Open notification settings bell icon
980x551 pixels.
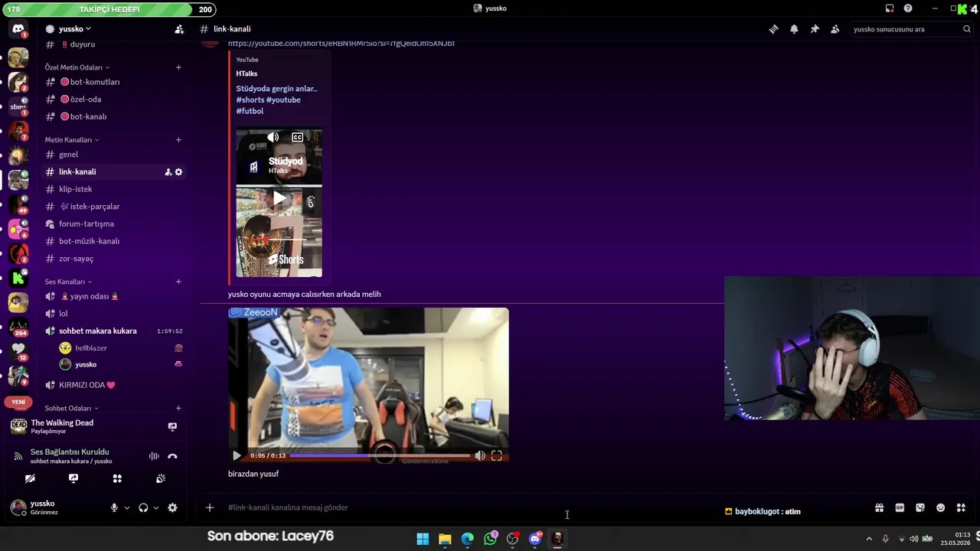pos(794,29)
